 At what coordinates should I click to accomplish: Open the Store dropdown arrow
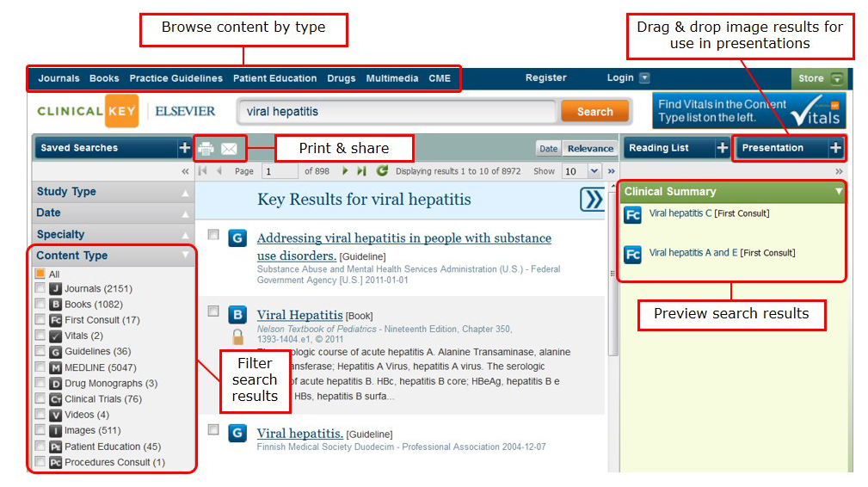837,78
